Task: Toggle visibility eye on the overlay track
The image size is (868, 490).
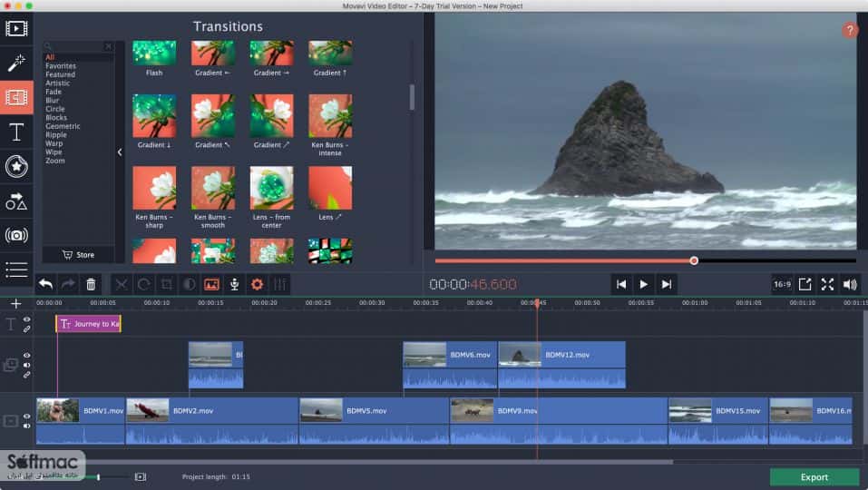Action: (26, 356)
